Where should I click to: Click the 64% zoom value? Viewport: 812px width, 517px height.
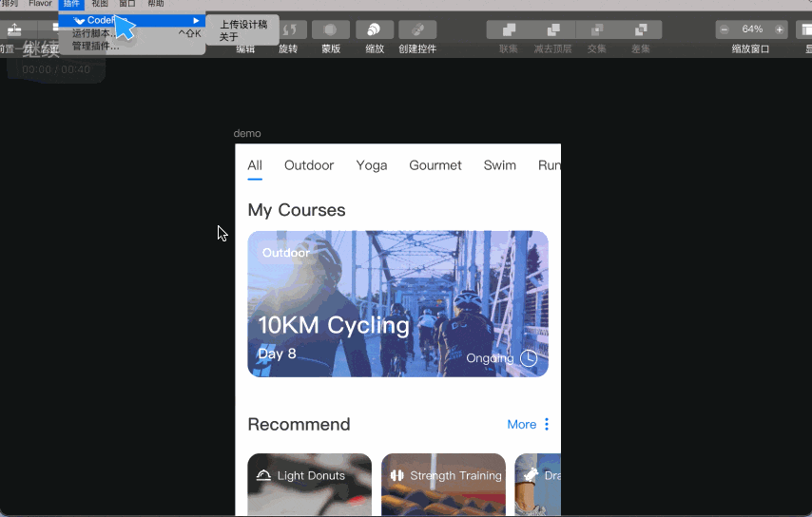(752, 29)
